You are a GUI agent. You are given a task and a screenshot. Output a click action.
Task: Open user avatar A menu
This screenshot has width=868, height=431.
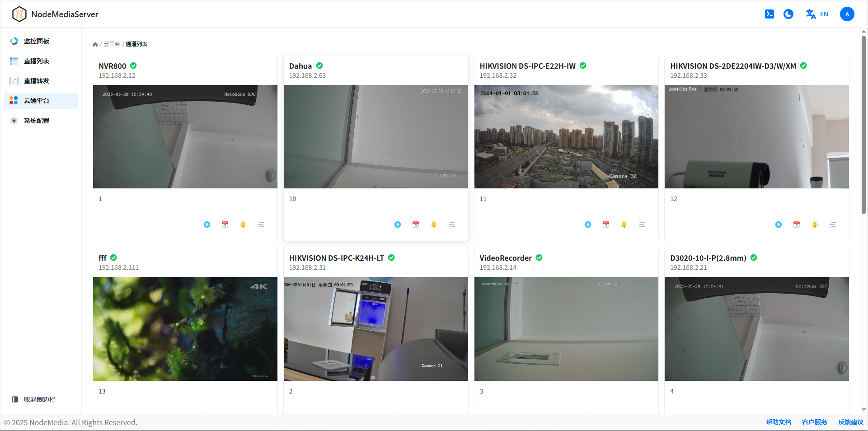pos(847,14)
